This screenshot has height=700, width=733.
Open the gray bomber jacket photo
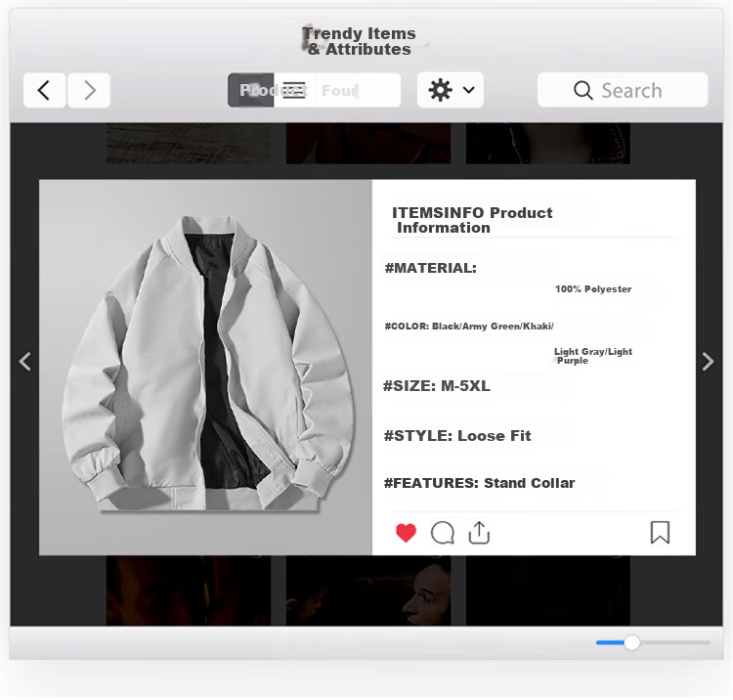205,367
